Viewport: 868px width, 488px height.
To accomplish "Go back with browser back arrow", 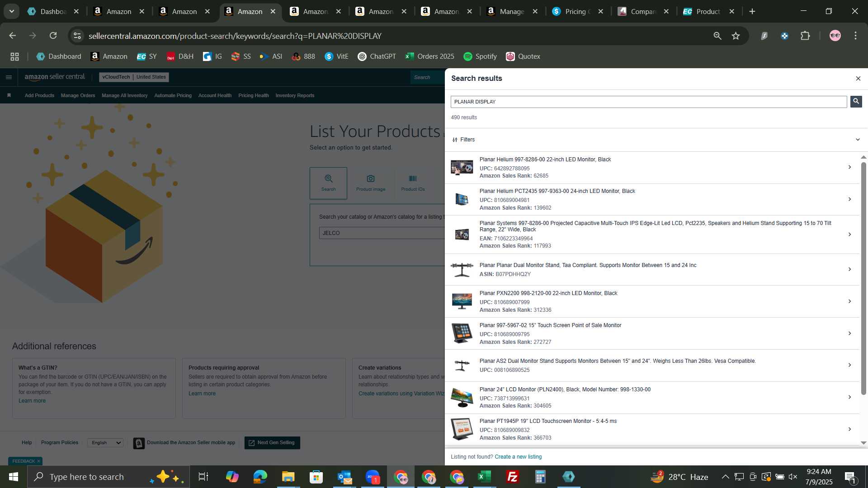I will pyautogui.click(x=13, y=36).
